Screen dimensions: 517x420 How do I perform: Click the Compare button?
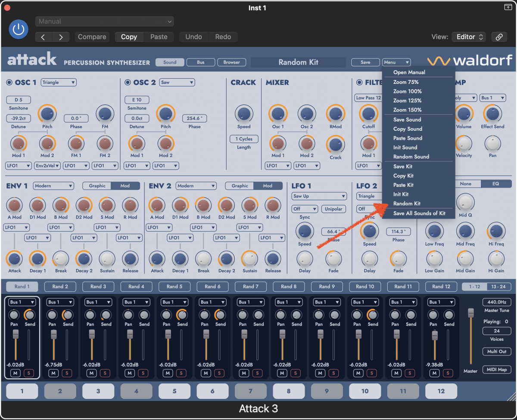tap(92, 37)
